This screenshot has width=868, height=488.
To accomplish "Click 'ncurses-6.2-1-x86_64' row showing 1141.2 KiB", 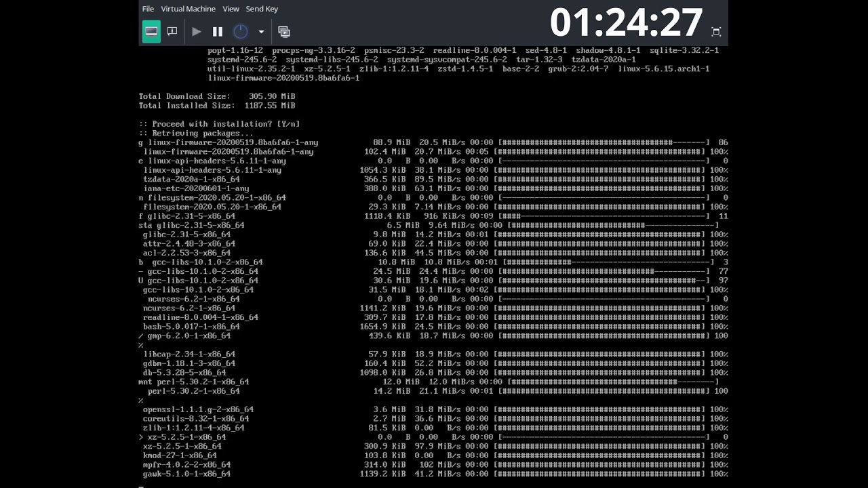I will 435,308.
